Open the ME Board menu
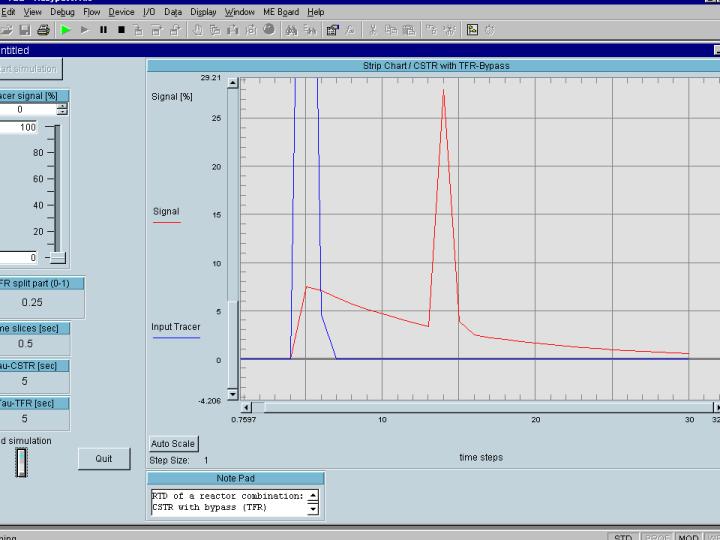Screen dimensions: 720x540 281,12
